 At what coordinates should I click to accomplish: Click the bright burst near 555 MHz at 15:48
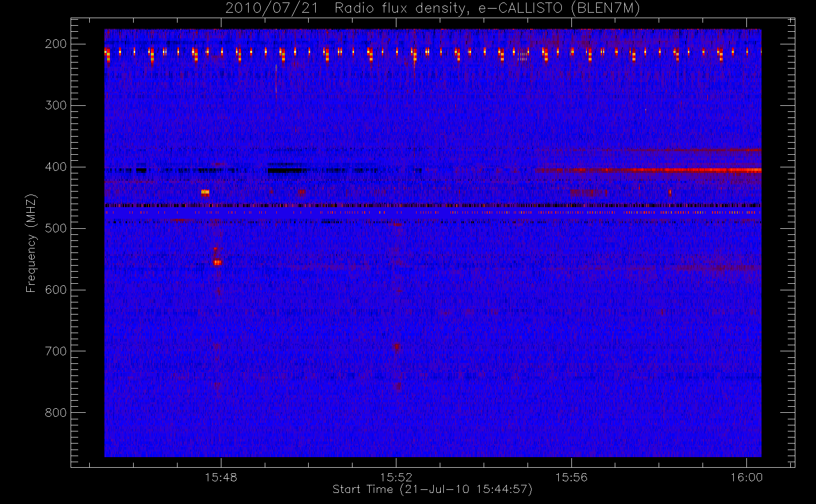[x=217, y=262]
